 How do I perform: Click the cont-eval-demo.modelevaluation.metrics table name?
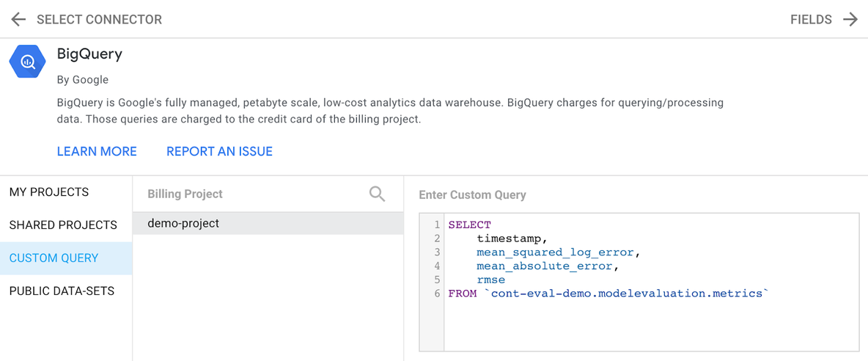(x=627, y=294)
